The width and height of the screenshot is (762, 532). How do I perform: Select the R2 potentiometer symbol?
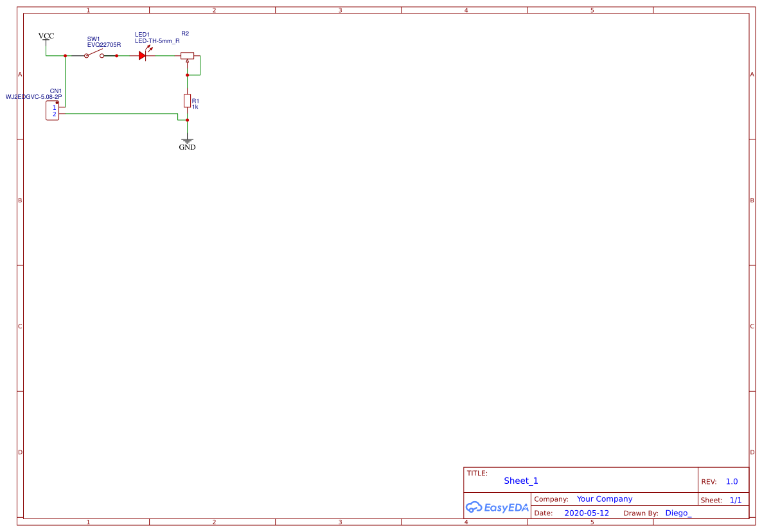pyautogui.click(x=187, y=57)
